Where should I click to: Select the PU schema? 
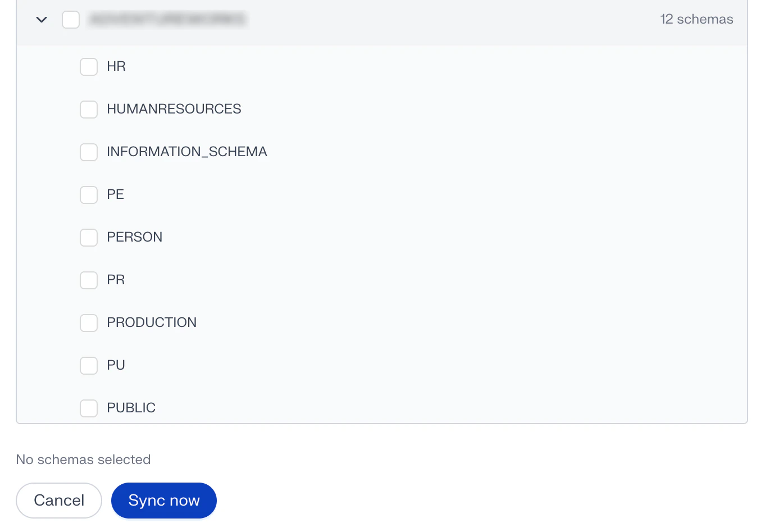pyautogui.click(x=88, y=365)
